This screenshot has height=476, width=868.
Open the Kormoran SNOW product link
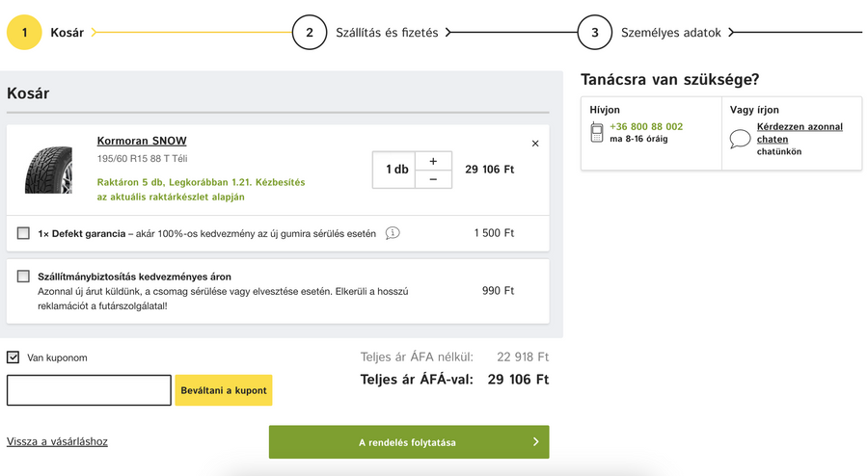(x=142, y=141)
